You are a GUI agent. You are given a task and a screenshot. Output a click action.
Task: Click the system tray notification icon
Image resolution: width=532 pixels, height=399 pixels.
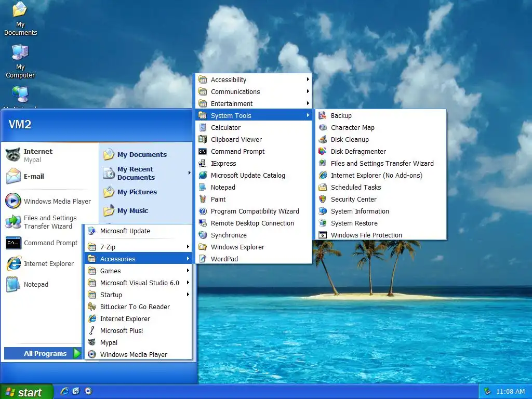tap(487, 391)
